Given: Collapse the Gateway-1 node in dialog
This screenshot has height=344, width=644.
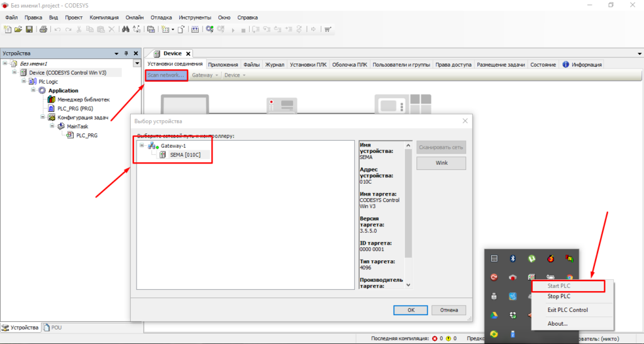Looking at the screenshot, I should (142, 146).
